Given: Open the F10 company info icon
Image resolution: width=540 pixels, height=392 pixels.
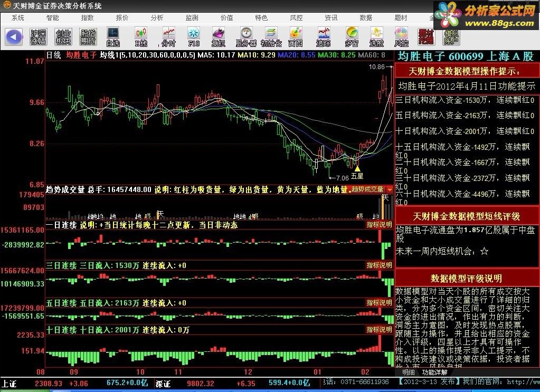Looking at the screenshot, I should click(x=194, y=37).
